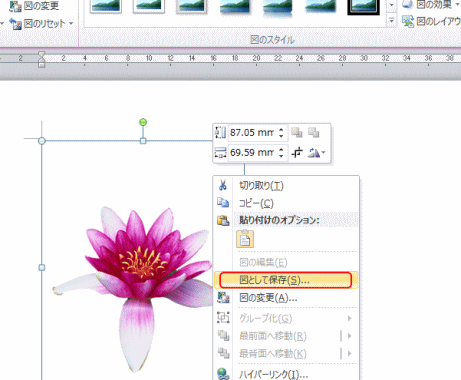Click the scissors cut icon
This screenshot has height=380, width=461.
click(x=223, y=185)
